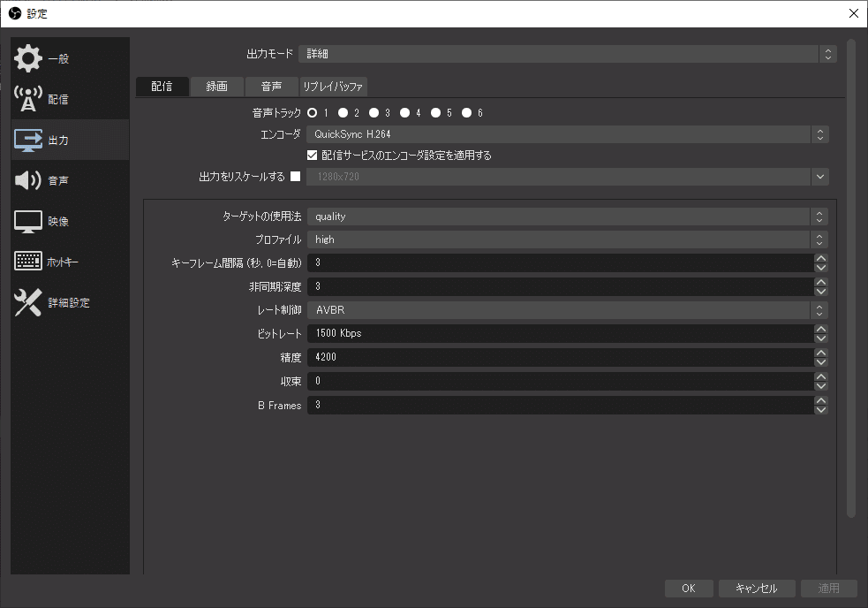This screenshot has width=868, height=608.
Task: Select audio track 1 radio button
Action: pyautogui.click(x=313, y=112)
